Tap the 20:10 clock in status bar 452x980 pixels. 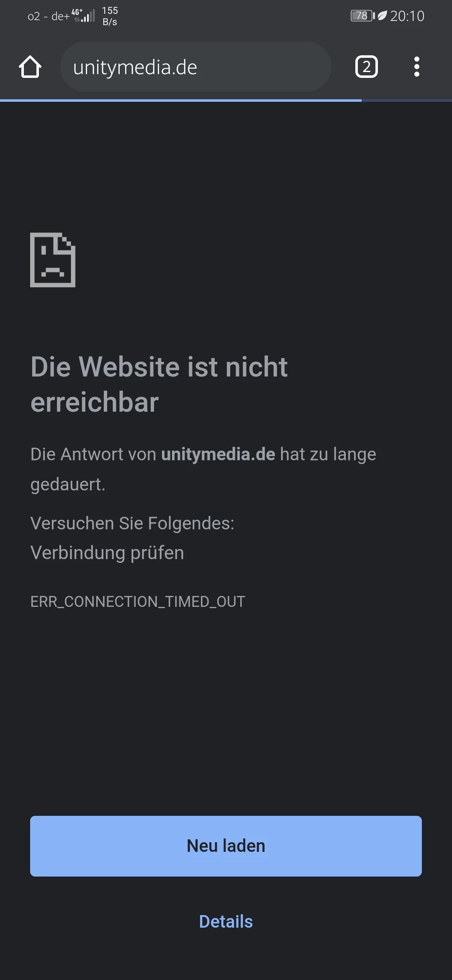click(x=407, y=16)
